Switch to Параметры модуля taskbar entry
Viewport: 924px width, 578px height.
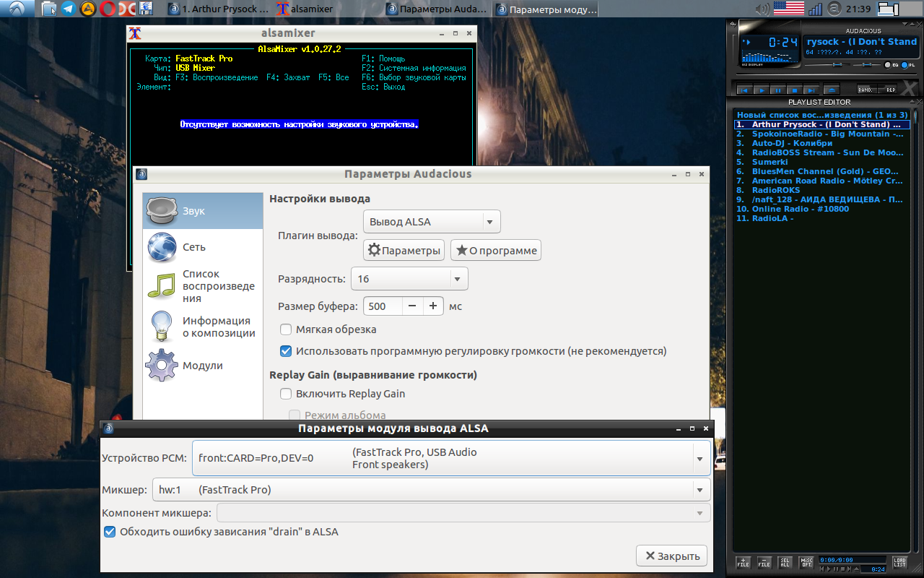546,9
